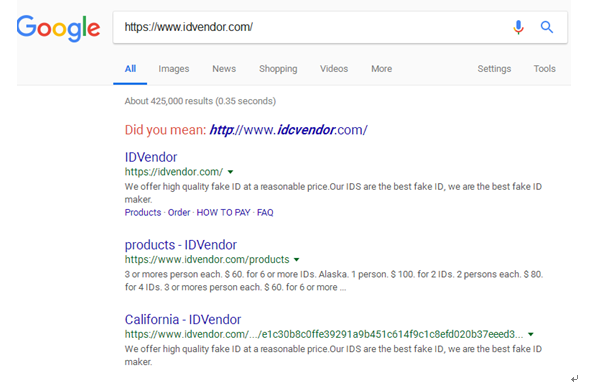Expand arrow next to https://idvendor.com/
This screenshot has width=601, height=386.
[x=230, y=172]
